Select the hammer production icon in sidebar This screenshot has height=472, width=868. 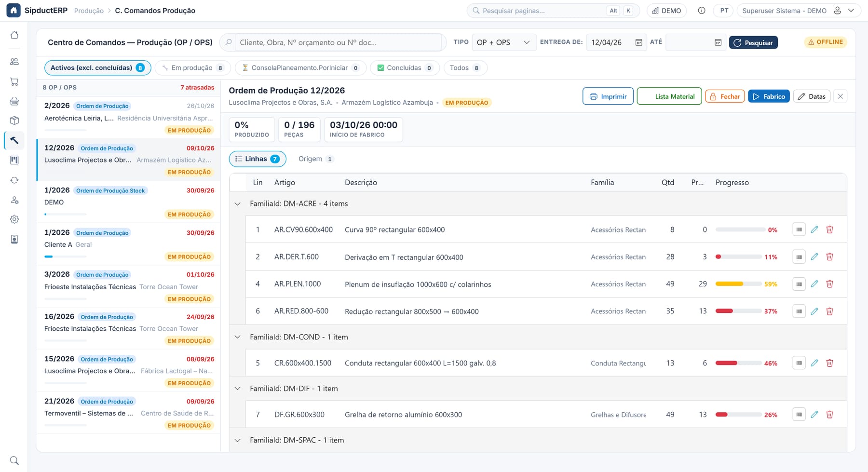[14, 140]
